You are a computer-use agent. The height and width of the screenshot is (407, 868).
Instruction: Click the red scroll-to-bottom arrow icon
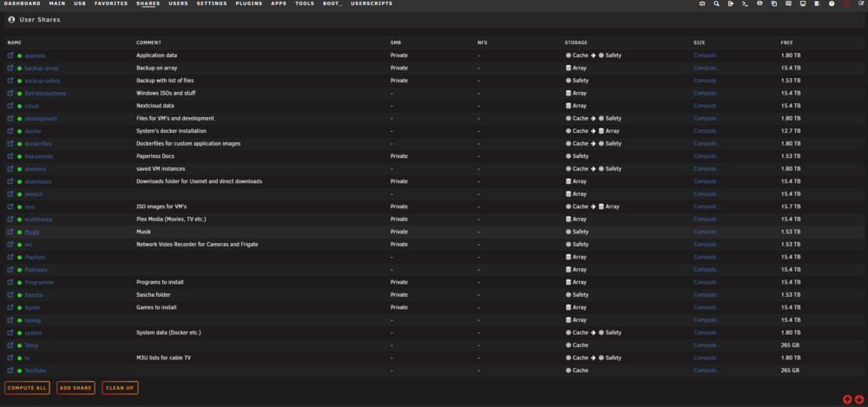coord(859,399)
